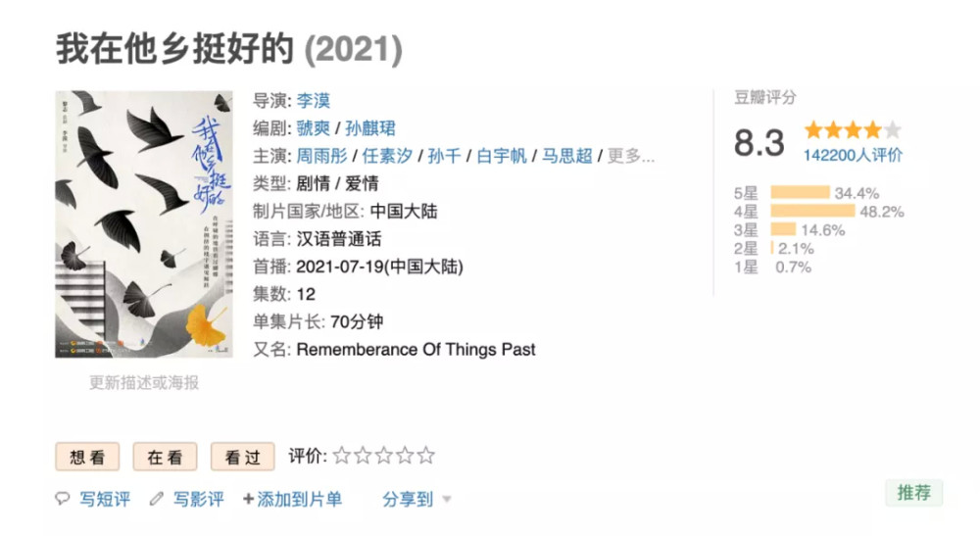Rate one star in 评价 row

(x=341, y=456)
